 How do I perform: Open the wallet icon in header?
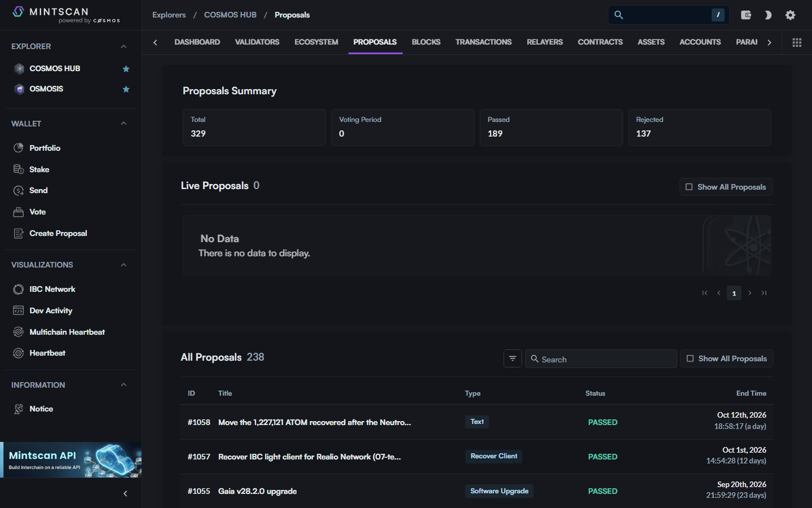745,15
